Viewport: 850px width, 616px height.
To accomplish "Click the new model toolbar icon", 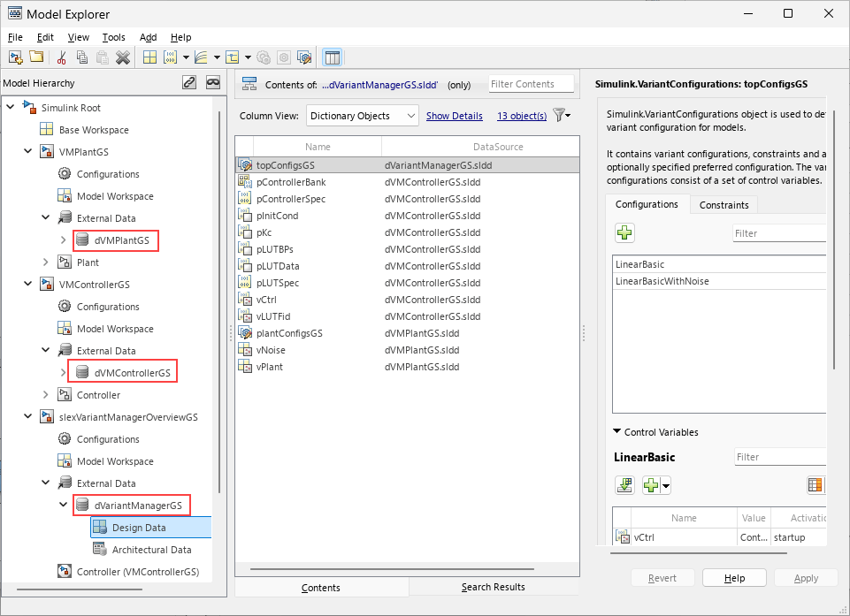I will 16,57.
